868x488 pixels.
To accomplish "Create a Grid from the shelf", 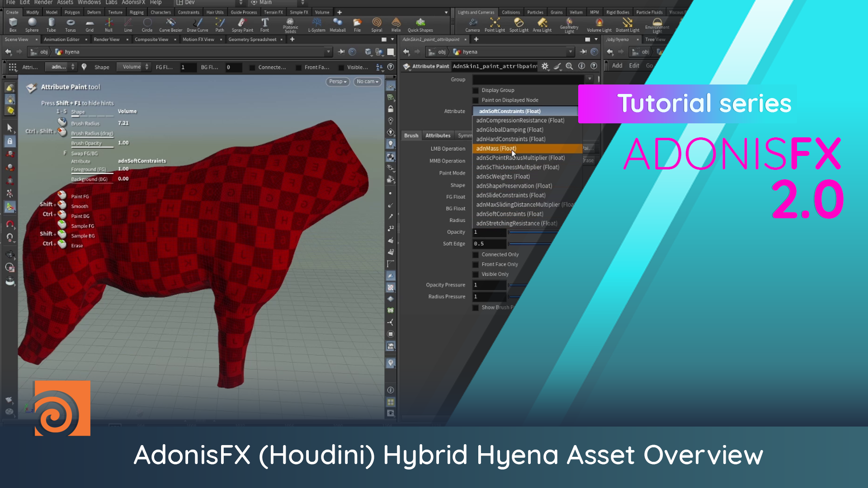I will [90, 25].
